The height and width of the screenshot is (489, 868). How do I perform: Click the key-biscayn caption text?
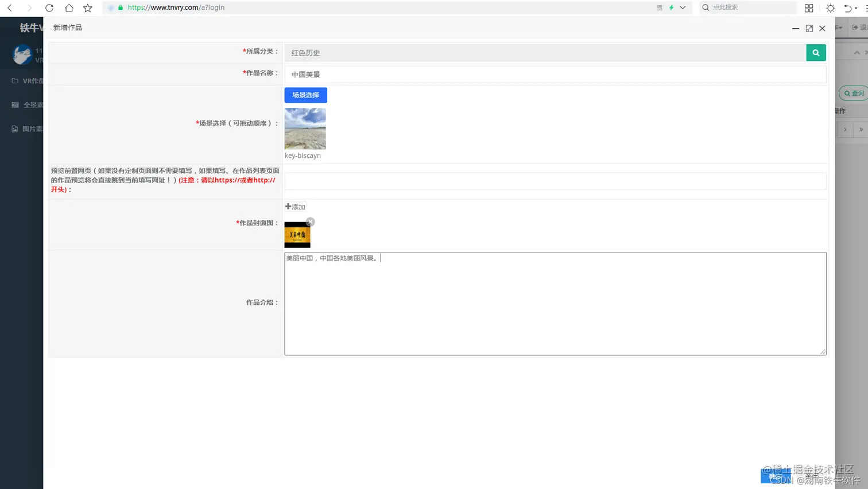(x=303, y=156)
